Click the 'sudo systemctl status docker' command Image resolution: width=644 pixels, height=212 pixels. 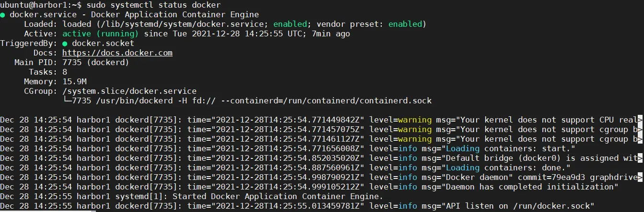coord(153,5)
